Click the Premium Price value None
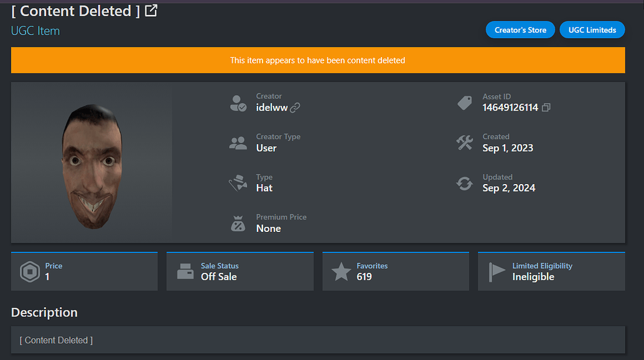 click(x=269, y=229)
